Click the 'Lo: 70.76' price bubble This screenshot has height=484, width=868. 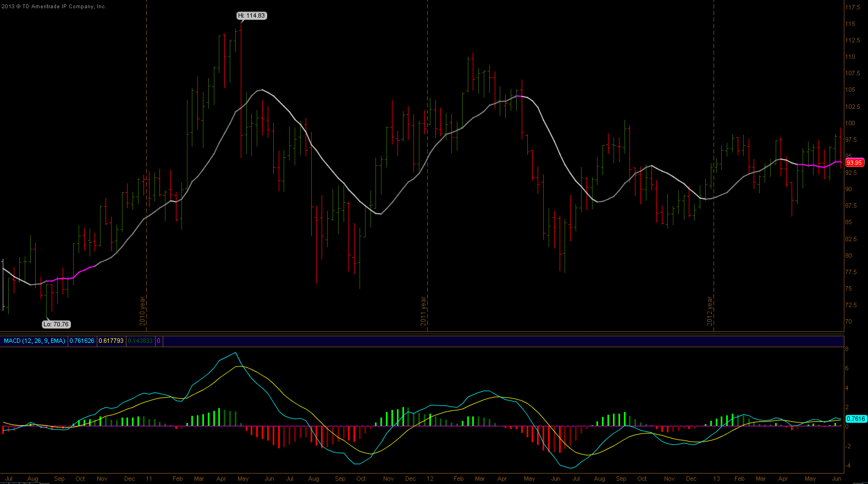click(56, 325)
